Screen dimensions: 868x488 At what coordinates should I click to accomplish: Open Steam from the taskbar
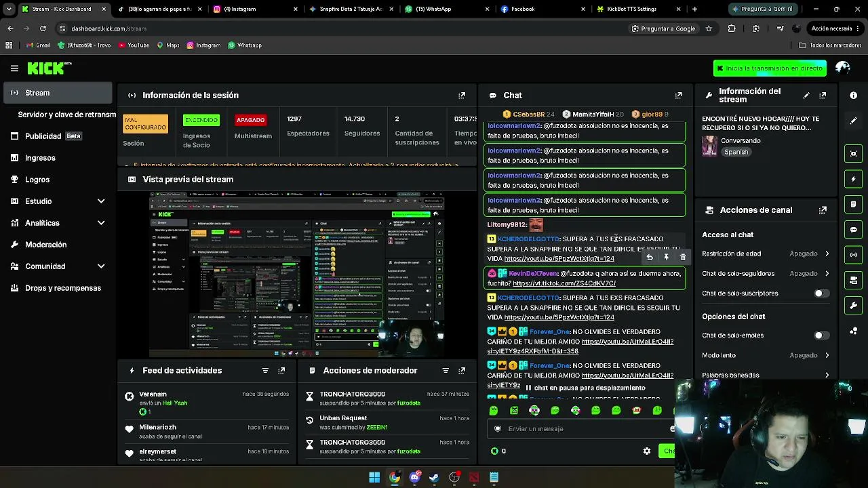coord(434,477)
